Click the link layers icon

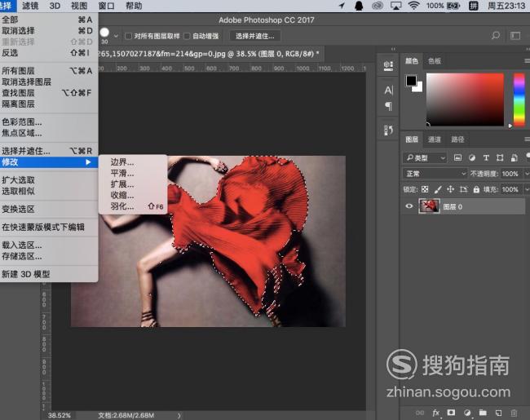click(420, 413)
